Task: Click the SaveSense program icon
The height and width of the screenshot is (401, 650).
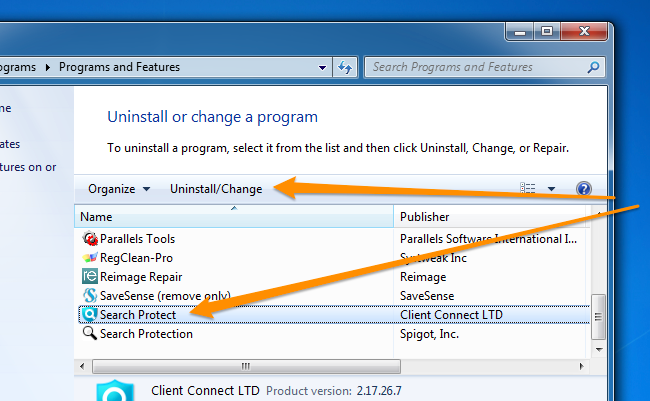Action: [90, 296]
